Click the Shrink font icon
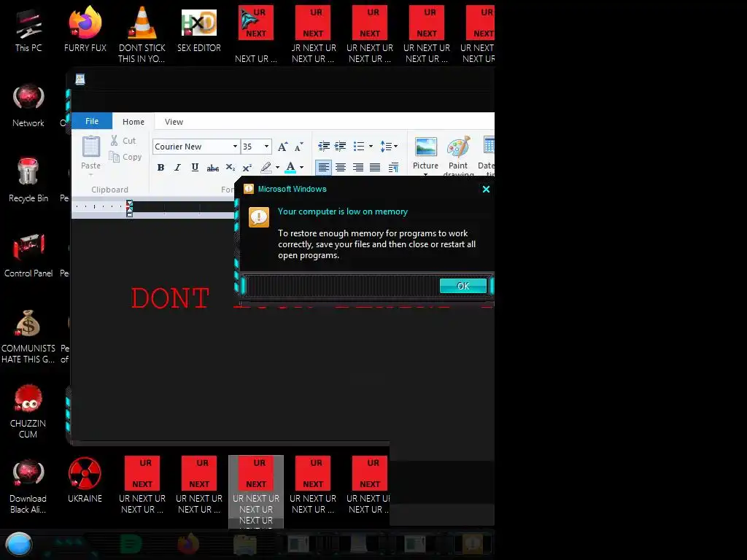 pyautogui.click(x=298, y=147)
